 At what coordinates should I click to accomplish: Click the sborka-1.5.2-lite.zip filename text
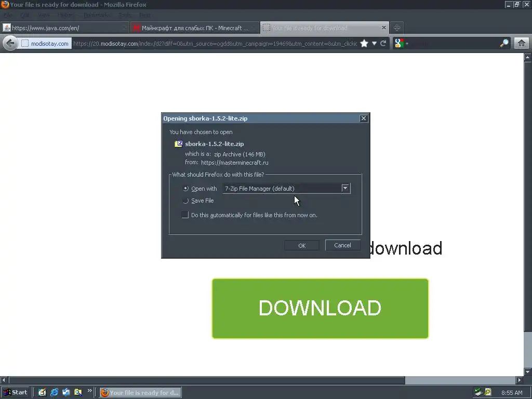tap(215, 144)
